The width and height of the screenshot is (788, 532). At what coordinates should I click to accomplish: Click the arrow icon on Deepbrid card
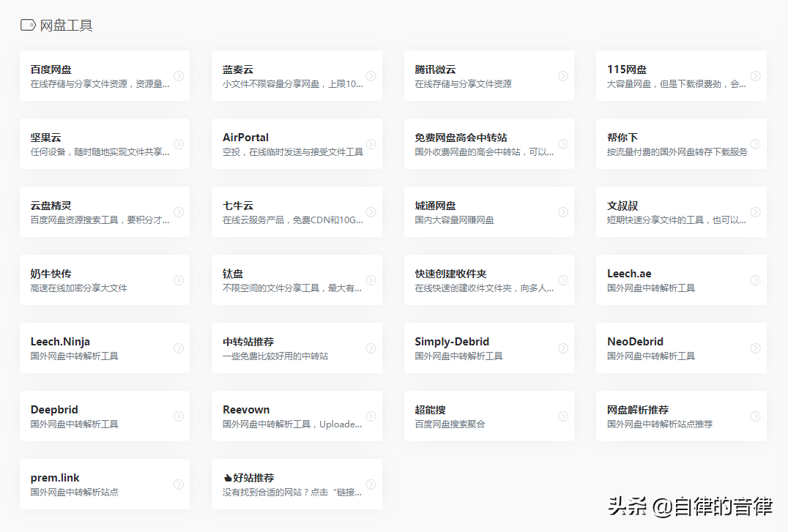(x=179, y=416)
